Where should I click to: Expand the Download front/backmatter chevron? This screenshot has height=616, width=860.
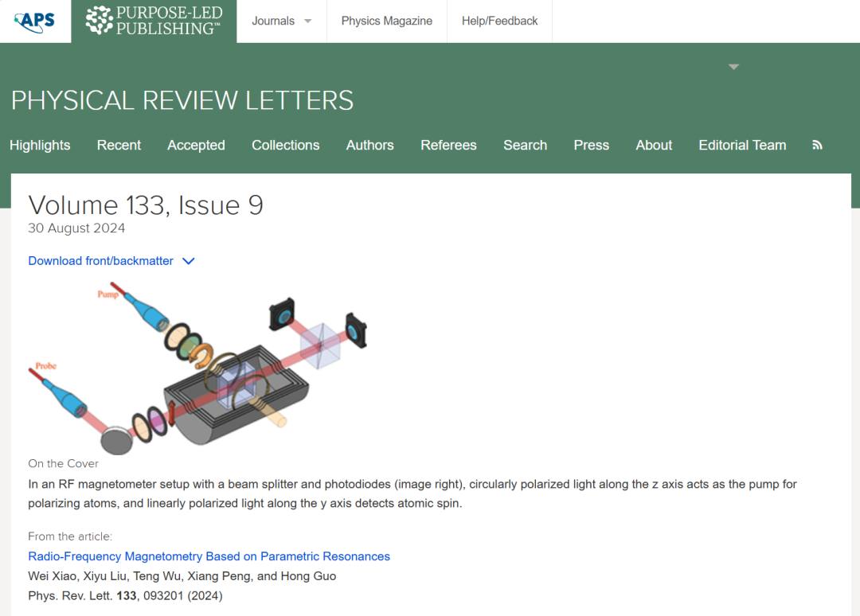(188, 261)
